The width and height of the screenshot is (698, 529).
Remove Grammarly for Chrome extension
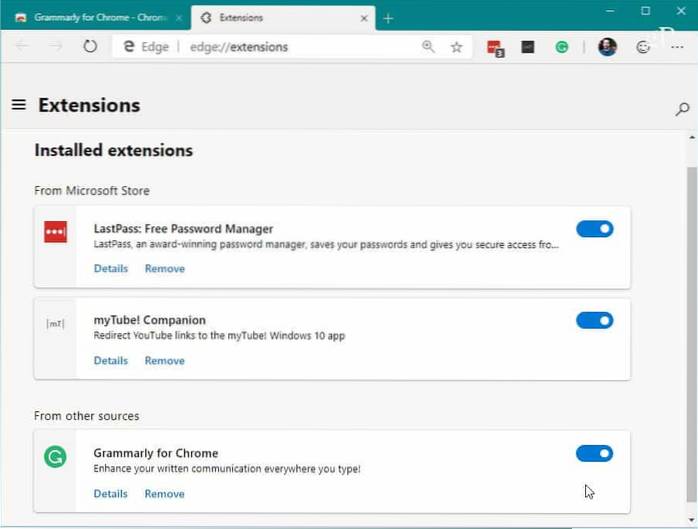click(164, 493)
